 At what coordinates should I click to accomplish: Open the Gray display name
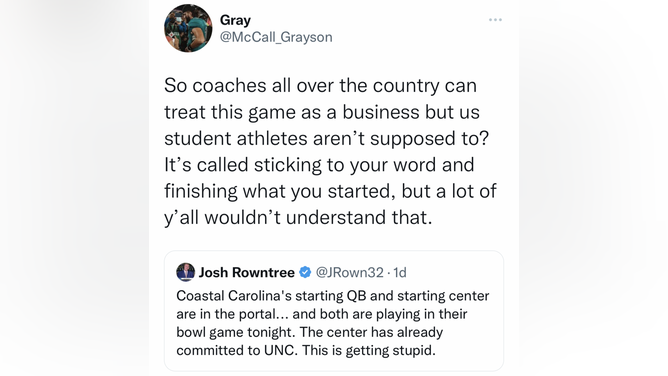pos(235,20)
